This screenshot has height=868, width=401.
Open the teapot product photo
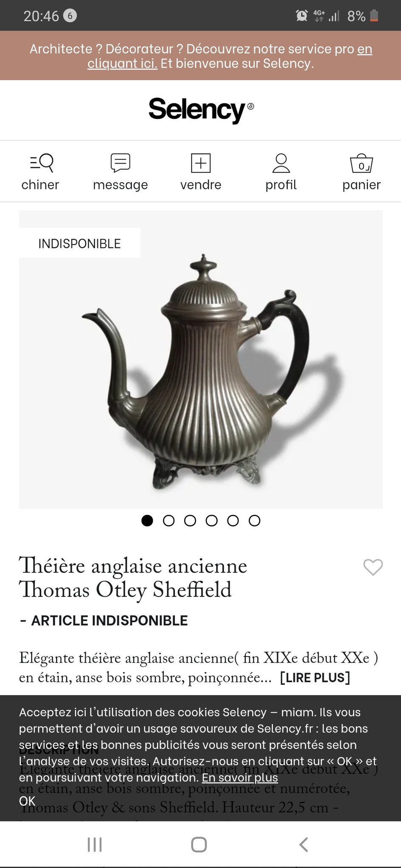click(201, 359)
